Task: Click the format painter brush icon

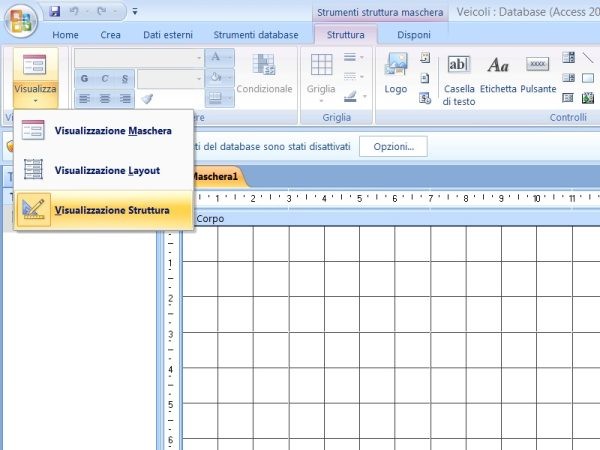Action: coord(147,99)
